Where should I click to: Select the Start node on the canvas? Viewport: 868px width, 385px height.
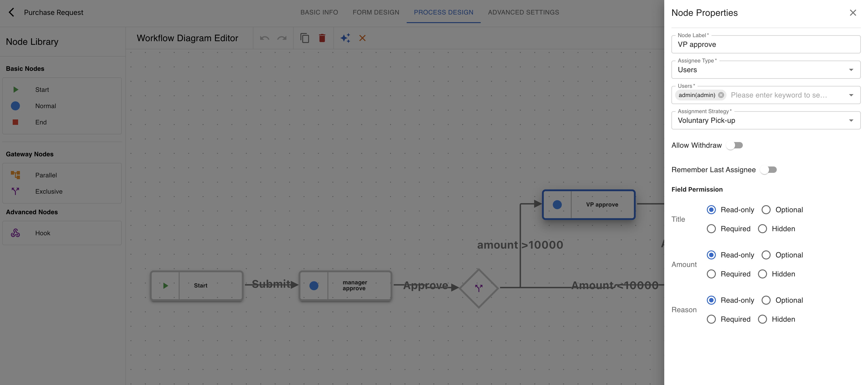(197, 285)
